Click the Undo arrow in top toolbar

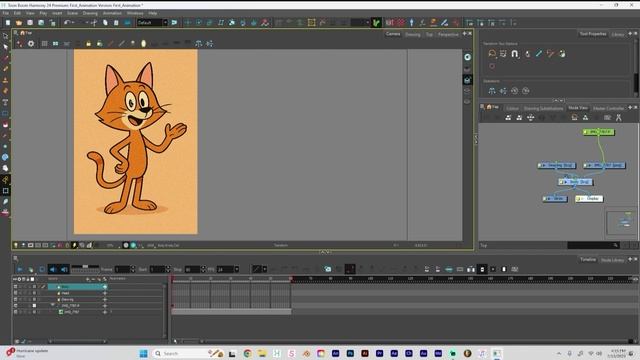(67, 23)
